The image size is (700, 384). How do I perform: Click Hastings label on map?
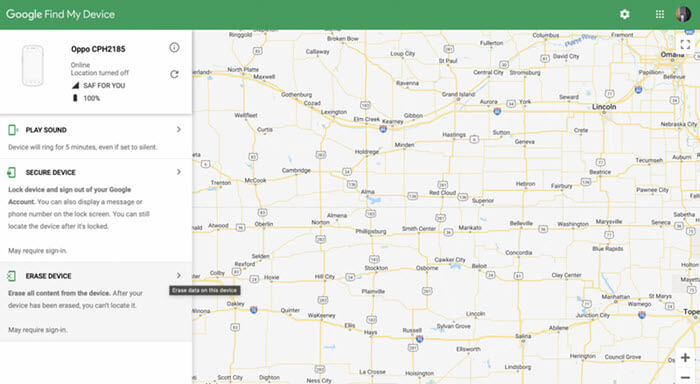tap(454, 134)
